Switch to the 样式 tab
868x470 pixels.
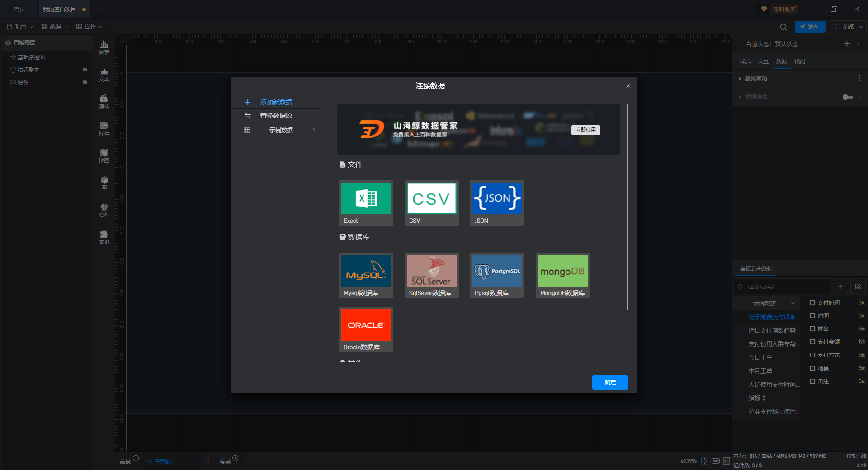click(x=745, y=61)
